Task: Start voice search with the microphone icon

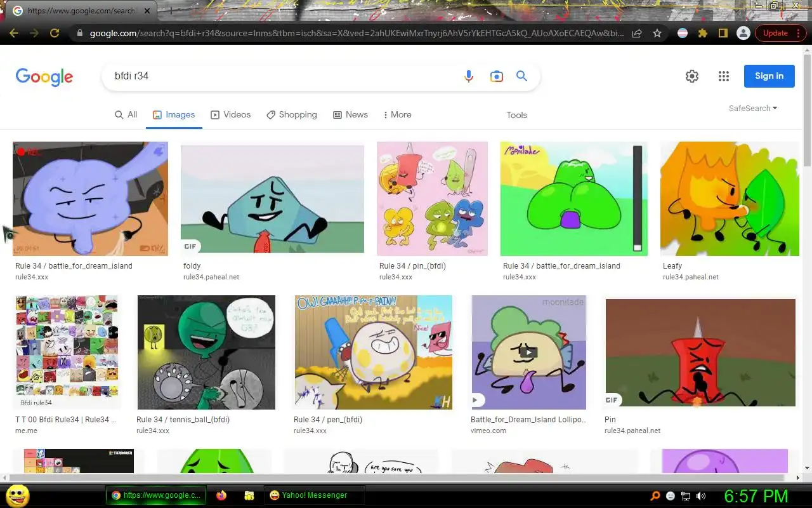Action: pos(469,76)
